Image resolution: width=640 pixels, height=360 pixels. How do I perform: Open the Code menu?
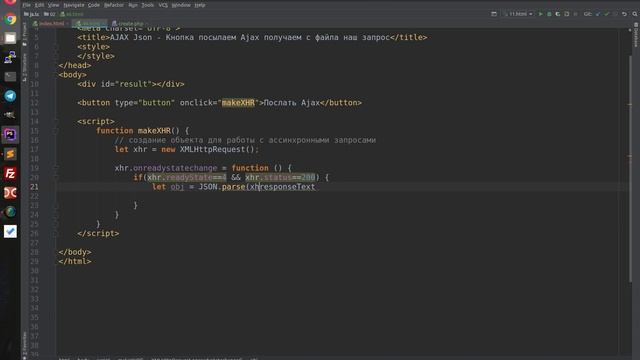coord(94,5)
